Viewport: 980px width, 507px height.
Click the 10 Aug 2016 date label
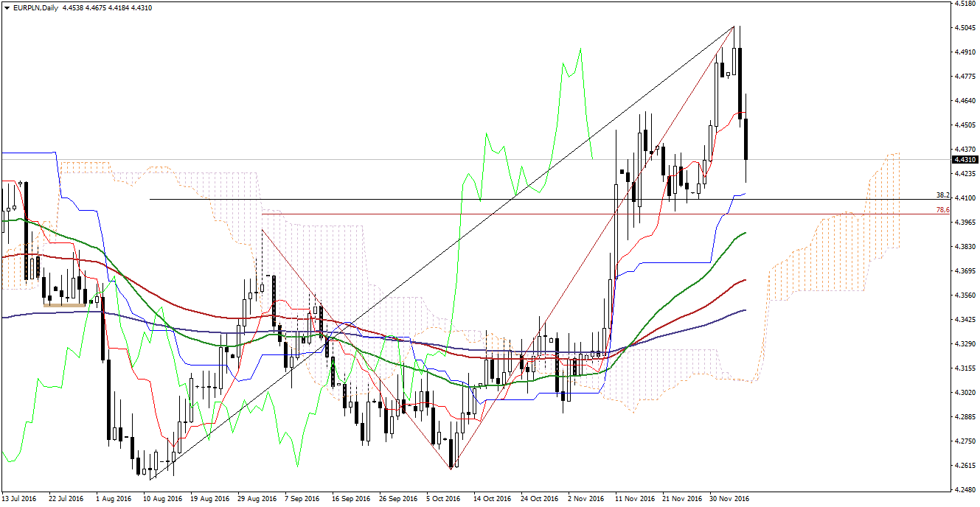point(161,499)
